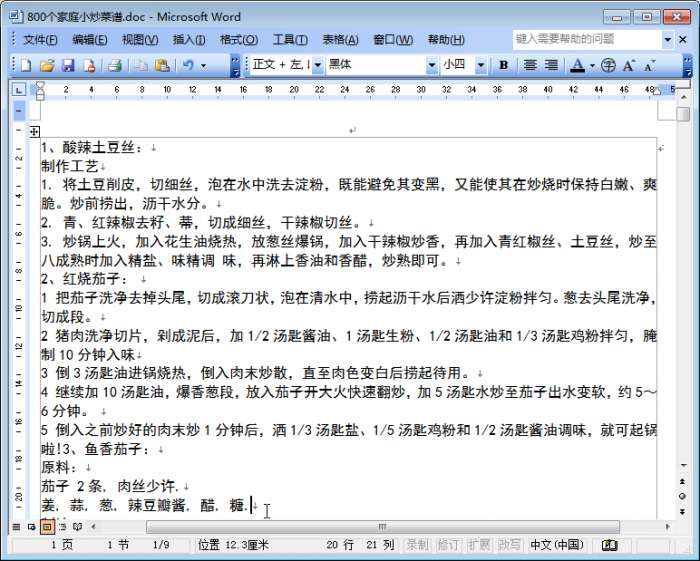
Task: Grow font size with the large A icon
Action: (629, 66)
